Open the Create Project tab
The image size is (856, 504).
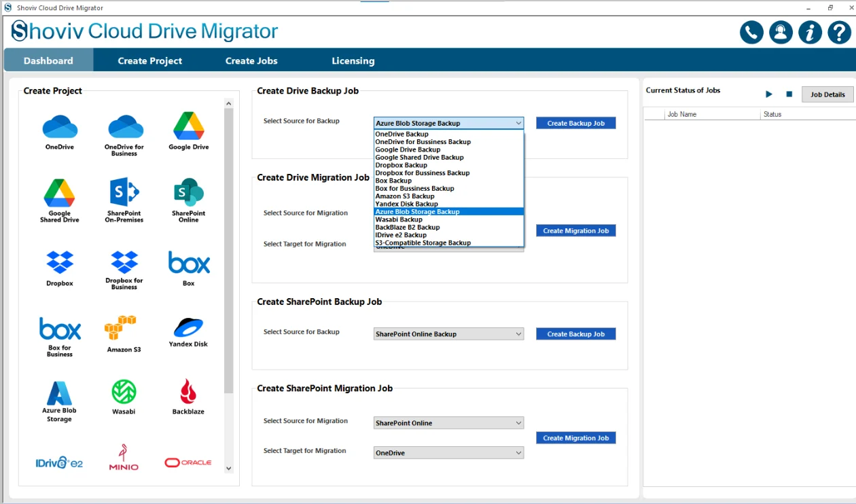coord(149,60)
